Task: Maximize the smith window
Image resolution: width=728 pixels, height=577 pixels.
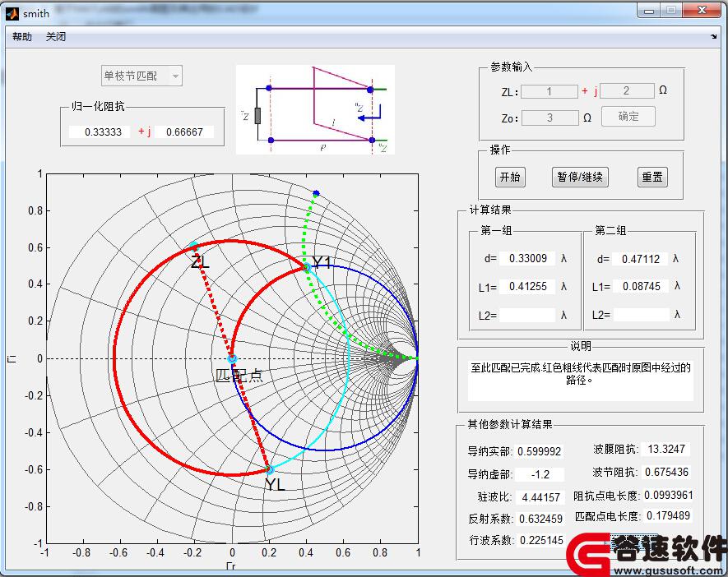Action: point(671,10)
